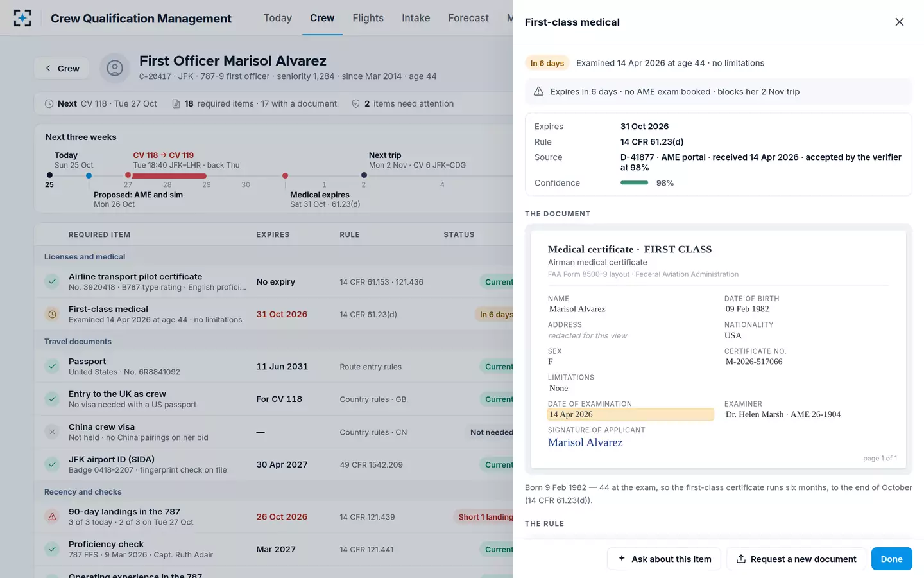Click the Next trip marker on the timeline
924x578 pixels.
pyautogui.click(x=364, y=175)
